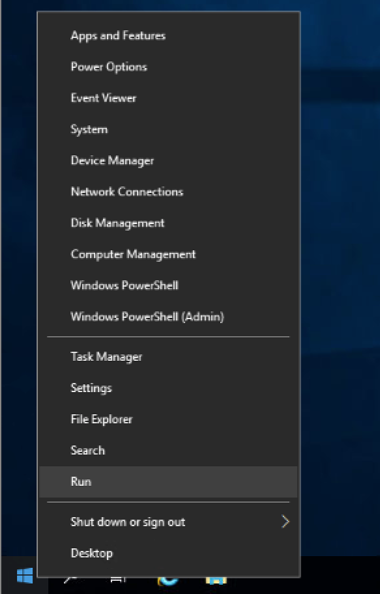Open Disk Management
380x594 pixels.
pyautogui.click(x=168, y=223)
